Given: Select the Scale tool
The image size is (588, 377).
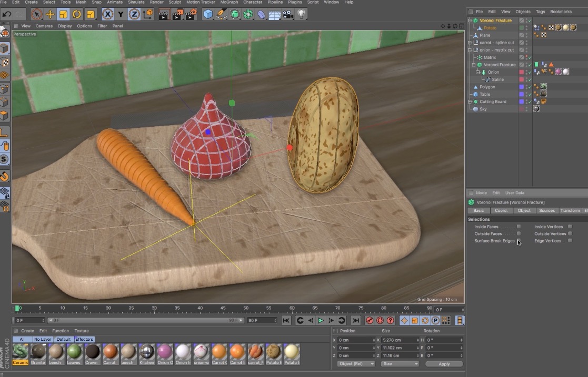Looking at the screenshot, I should coord(64,14).
